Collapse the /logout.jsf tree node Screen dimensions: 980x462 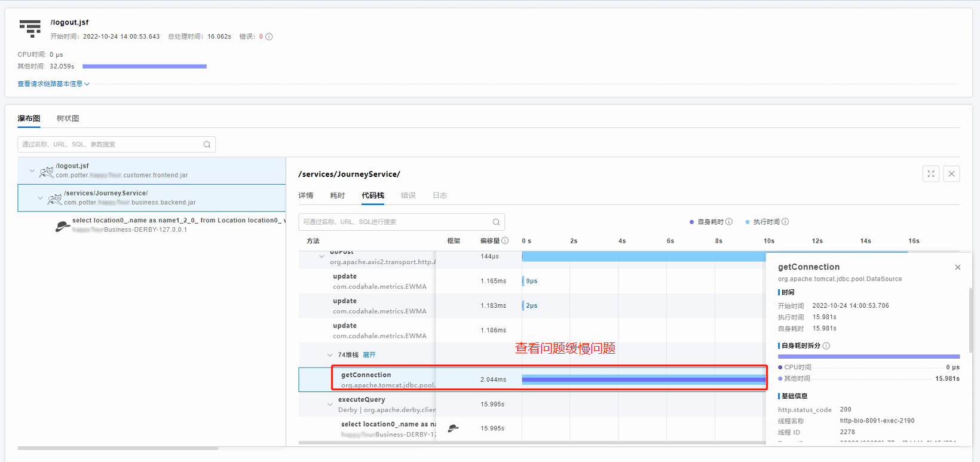tap(32, 171)
